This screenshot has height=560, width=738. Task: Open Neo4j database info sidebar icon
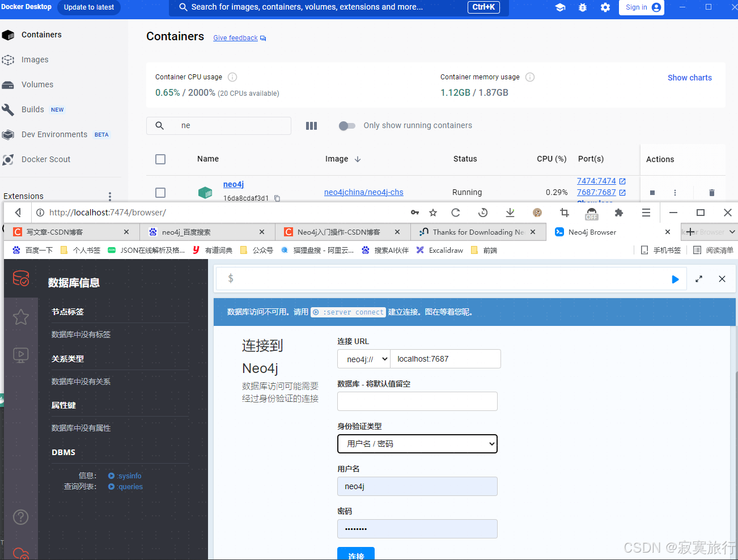[x=21, y=278]
